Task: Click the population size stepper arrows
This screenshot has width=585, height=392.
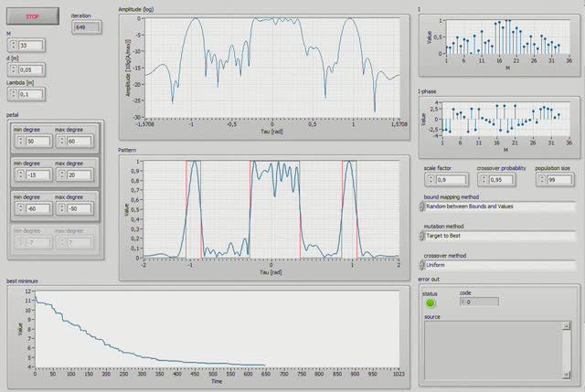Action: point(542,179)
